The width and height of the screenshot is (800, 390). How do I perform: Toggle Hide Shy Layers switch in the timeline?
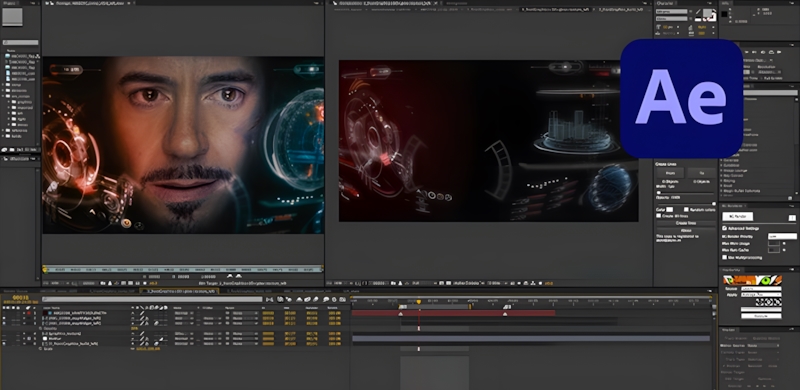299,300
